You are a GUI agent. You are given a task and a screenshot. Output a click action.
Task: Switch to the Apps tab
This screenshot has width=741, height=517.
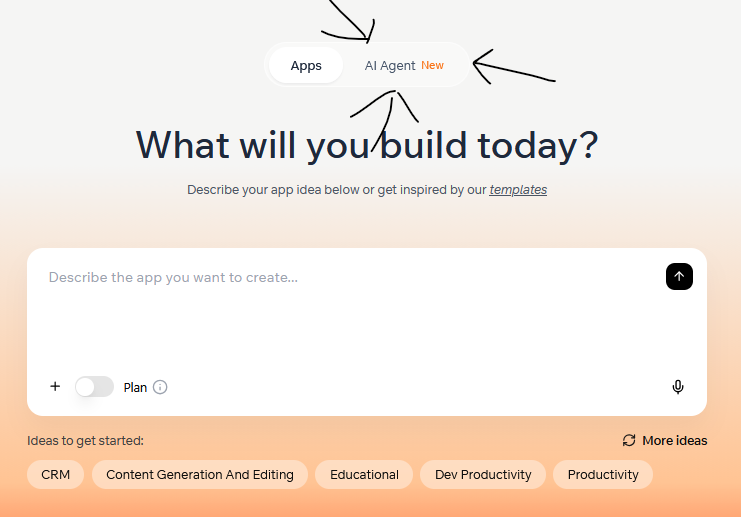[306, 65]
